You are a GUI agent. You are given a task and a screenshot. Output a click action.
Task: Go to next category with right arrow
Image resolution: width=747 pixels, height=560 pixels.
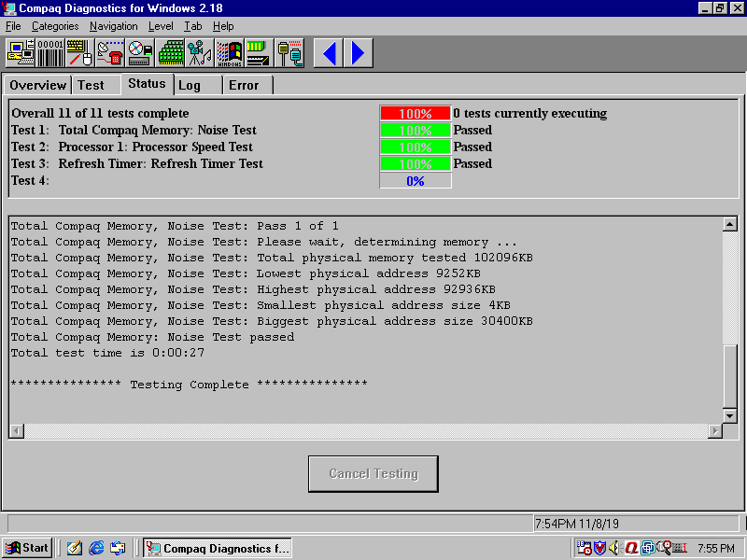[359, 53]
